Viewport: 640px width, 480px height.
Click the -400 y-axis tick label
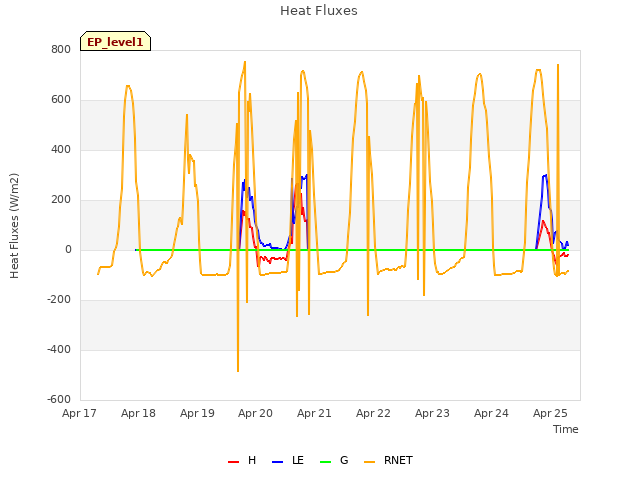pyautogui.click(x=59, y=349)
